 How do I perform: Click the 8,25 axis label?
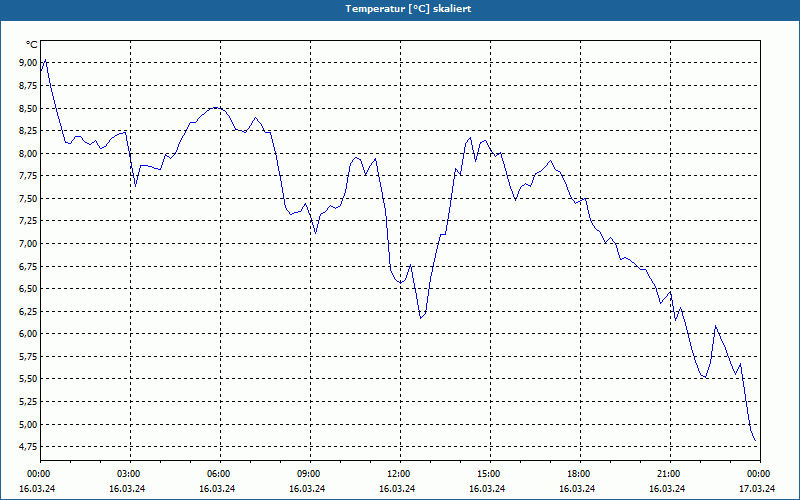pos(28,131)
